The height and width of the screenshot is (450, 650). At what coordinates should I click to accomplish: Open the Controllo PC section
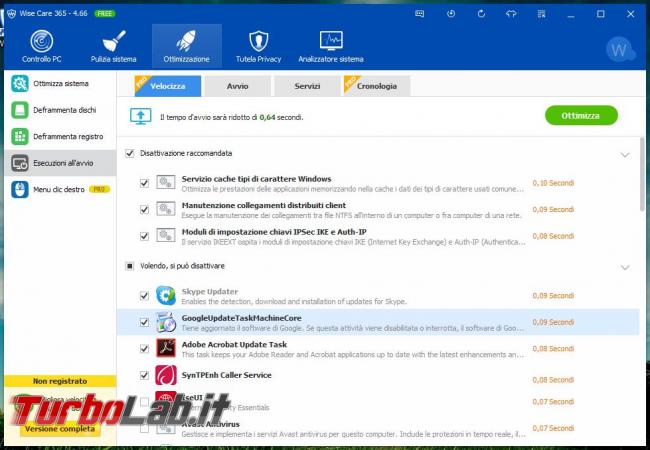[x=41, y=46]
